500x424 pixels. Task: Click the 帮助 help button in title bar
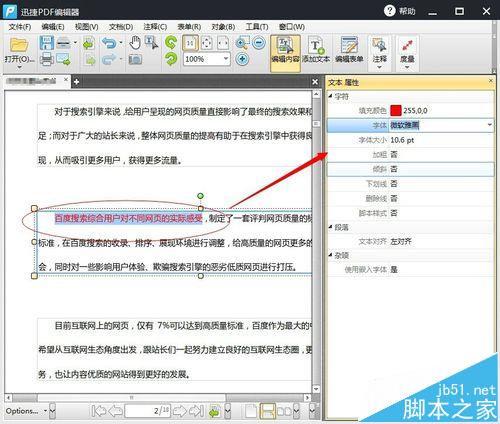(399, 11)
